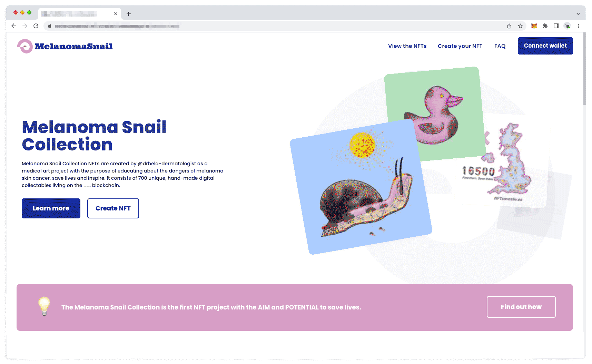Click the browser forward arrow

coord(25,26)
